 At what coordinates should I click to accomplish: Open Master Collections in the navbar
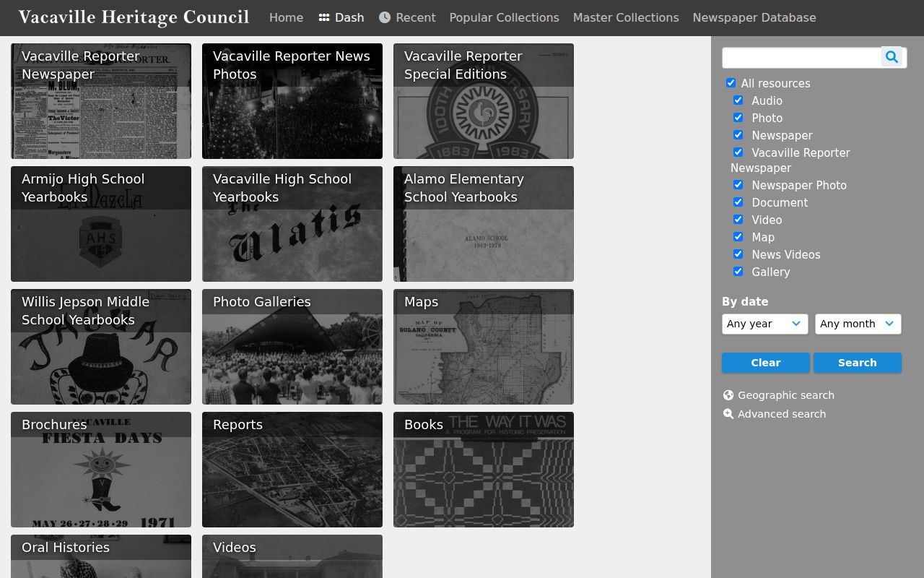click(626, 17)
